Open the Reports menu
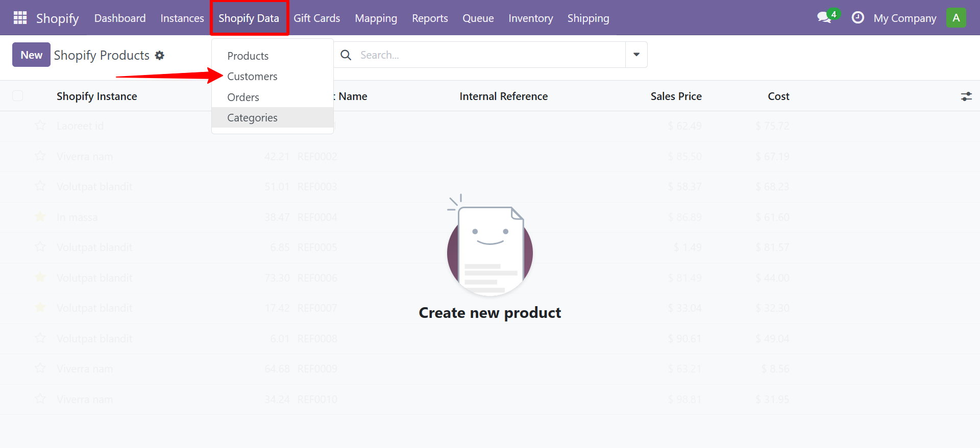Image resolution: width=980 pixels, height=448 pixels. click(430, 18)
